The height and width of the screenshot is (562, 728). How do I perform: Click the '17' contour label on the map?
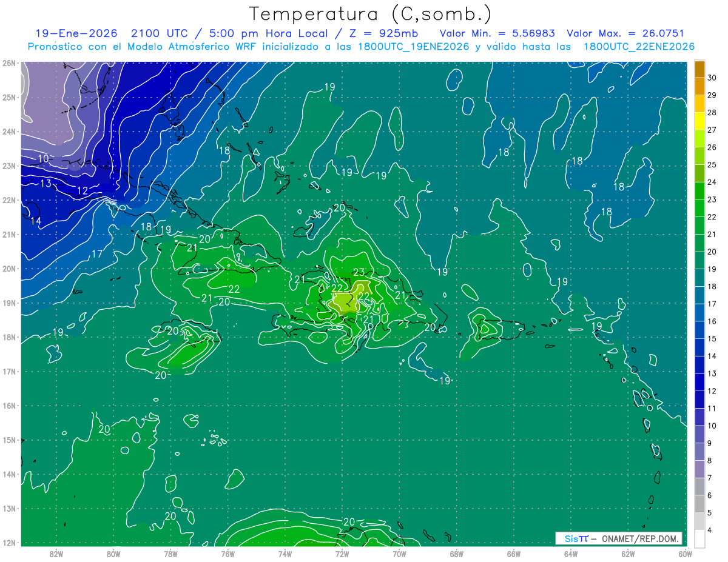[x=97, y=254]
